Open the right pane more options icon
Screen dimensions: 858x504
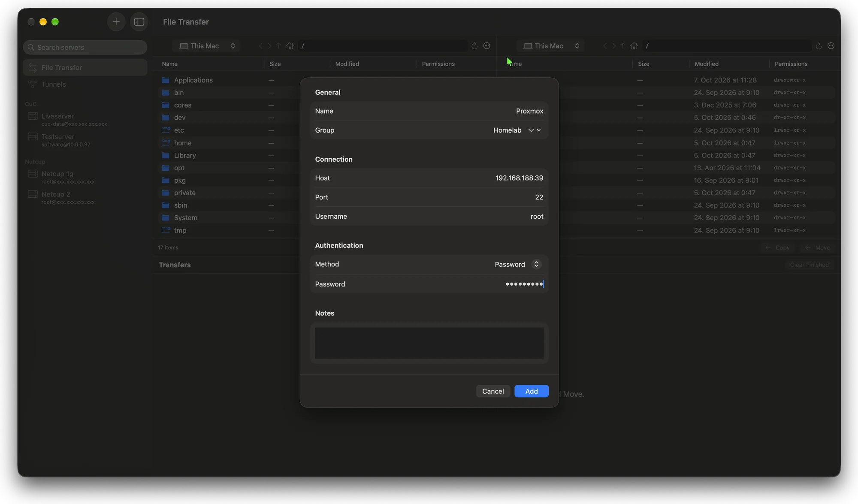coord(831,46)
